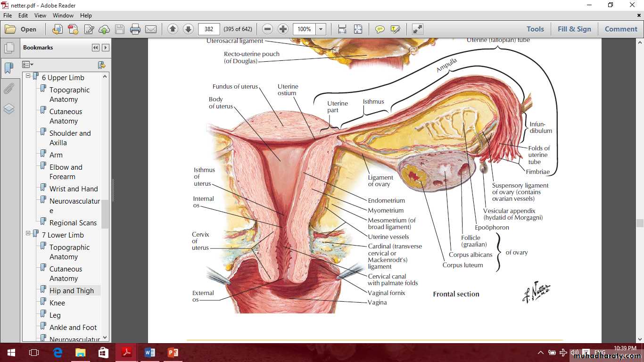This screenshot has width=644, height=362.
Task: Select the highlight text tool
Action: (x=395, y=29)
